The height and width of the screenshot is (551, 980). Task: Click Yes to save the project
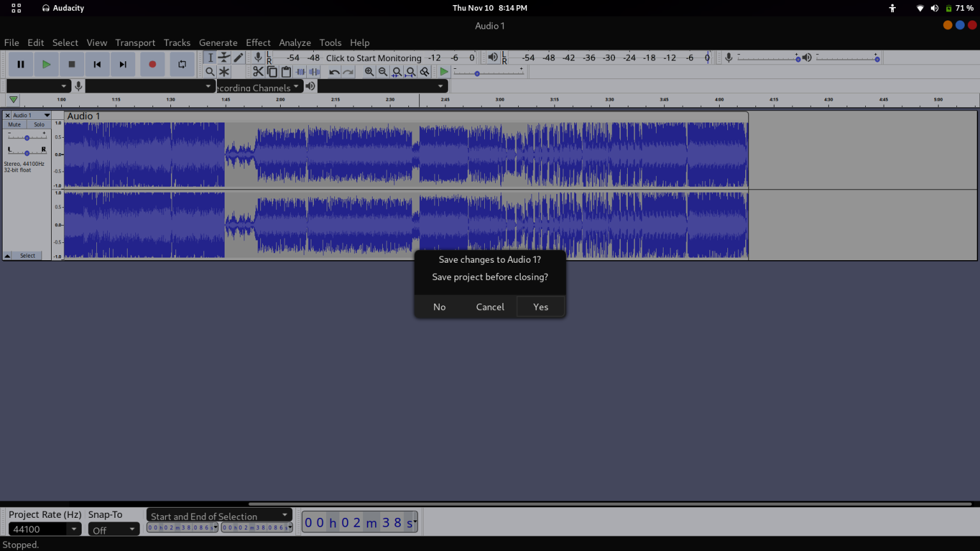tap(540, 307)
